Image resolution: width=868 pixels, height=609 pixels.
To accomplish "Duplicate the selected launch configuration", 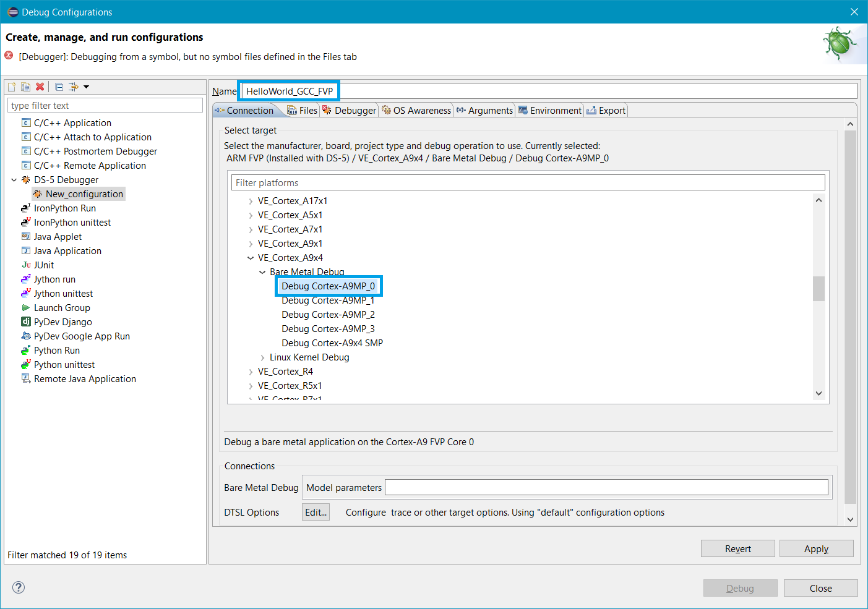I will tap(25, 87).
